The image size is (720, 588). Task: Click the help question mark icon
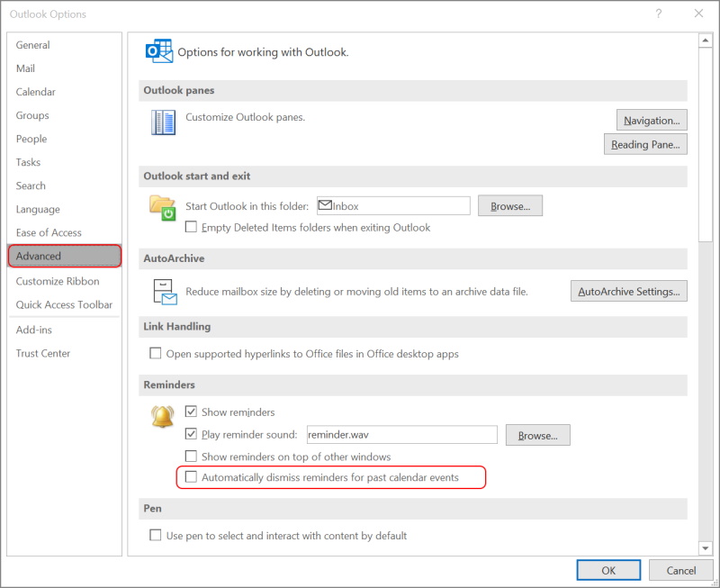pos(659,14)
